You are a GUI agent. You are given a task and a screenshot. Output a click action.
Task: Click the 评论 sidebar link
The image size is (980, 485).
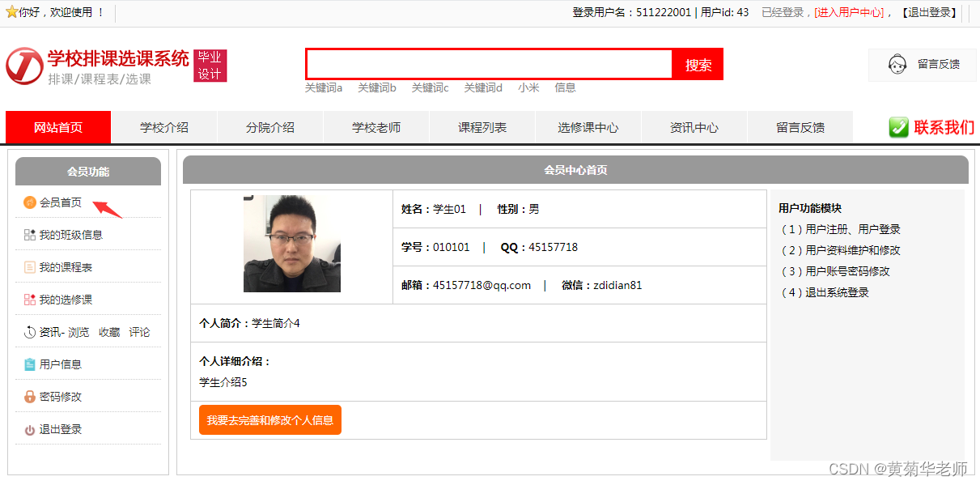(x=139, y=332)
